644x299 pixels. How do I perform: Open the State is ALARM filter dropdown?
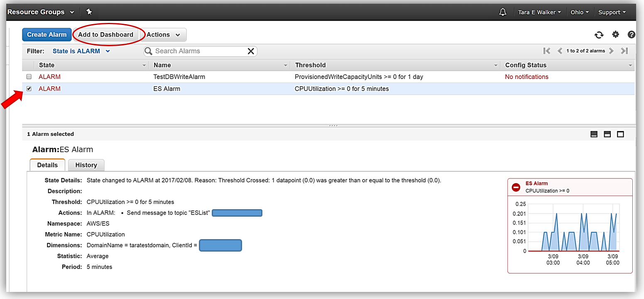tap(81, 51)
